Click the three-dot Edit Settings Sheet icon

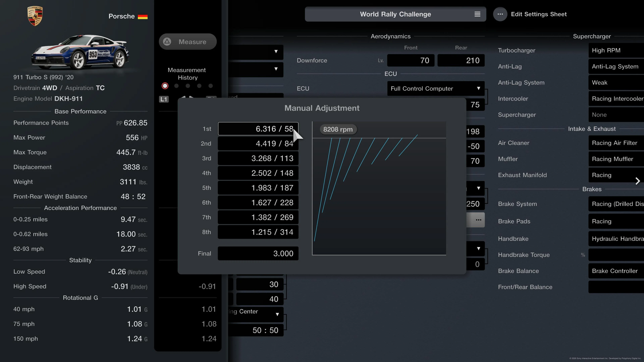point(500,14)
